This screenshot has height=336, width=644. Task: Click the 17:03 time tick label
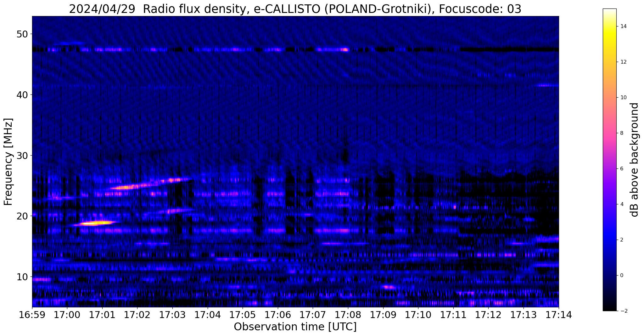(172, 315)
